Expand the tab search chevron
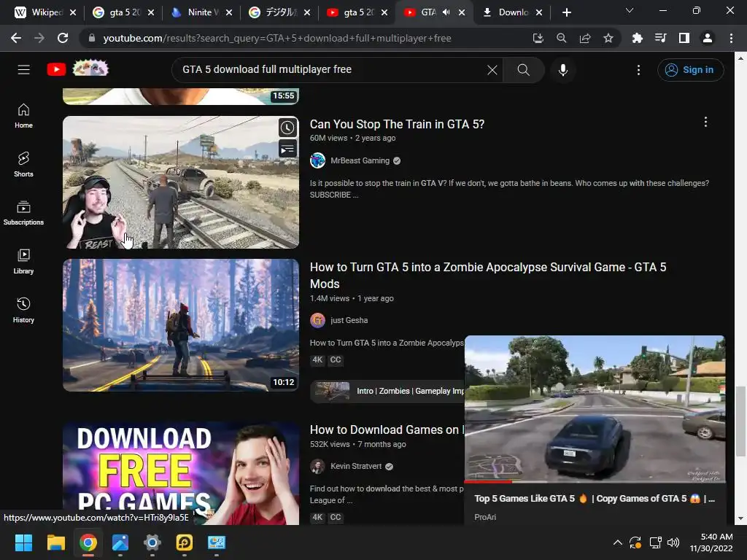Viewport: 747px width, 560px height. coord(630,10)
